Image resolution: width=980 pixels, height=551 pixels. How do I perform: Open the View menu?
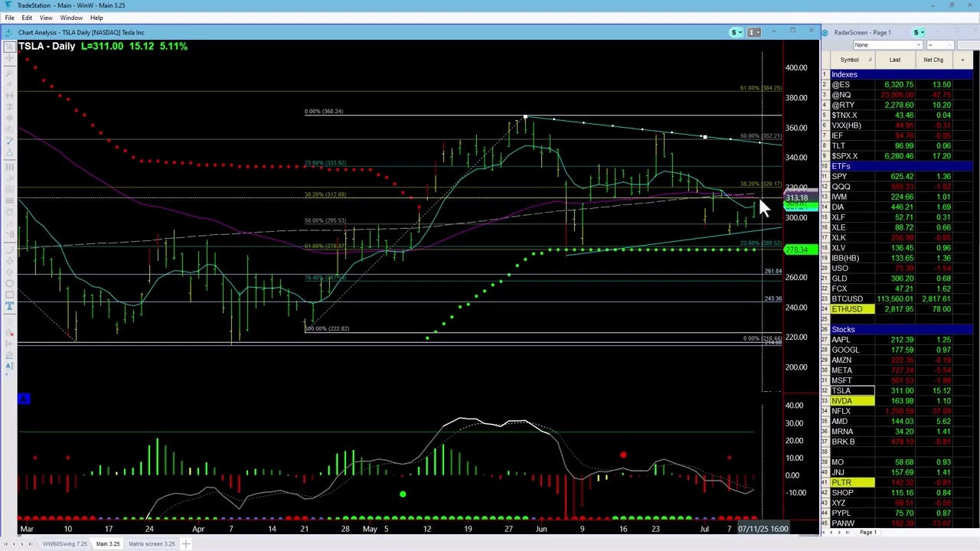[x=46, y=18]
